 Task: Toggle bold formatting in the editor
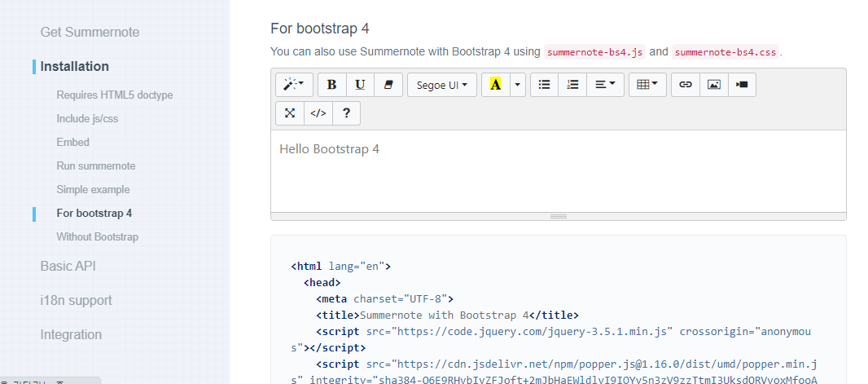[332, 85]
